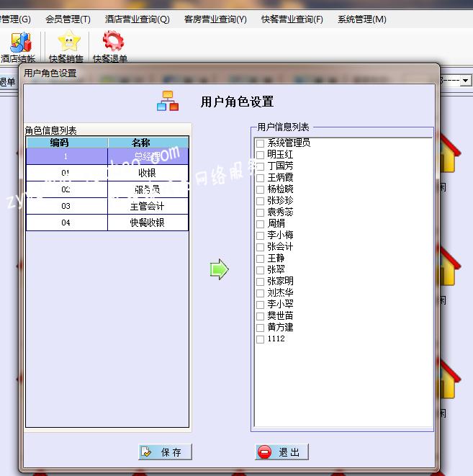This screenshot has width=473, height=476.
Task: Check the 王静 user checkbox
Action: point(260,259)
